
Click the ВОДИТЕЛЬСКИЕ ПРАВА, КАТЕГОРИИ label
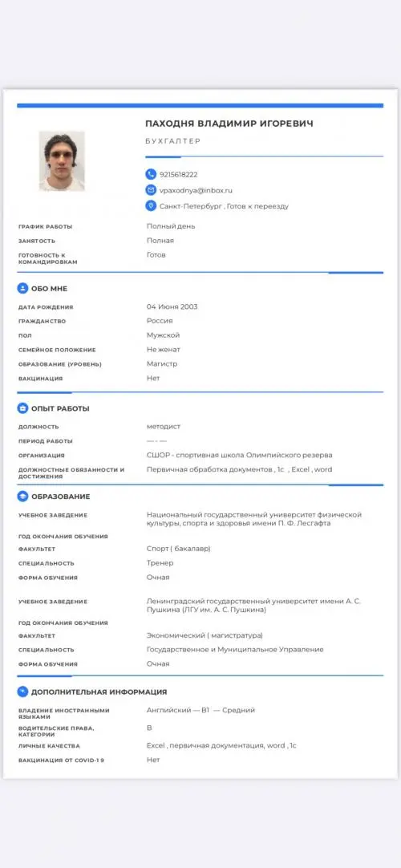pos(56,732)
